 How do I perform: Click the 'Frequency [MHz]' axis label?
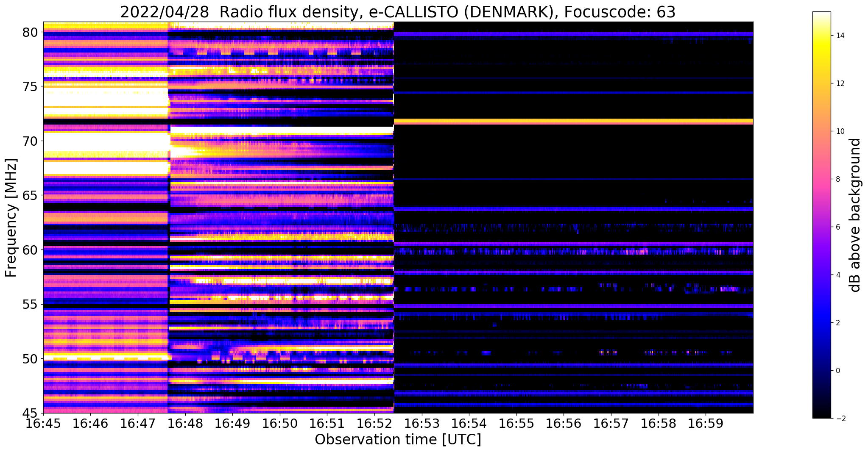pos(11,218)
